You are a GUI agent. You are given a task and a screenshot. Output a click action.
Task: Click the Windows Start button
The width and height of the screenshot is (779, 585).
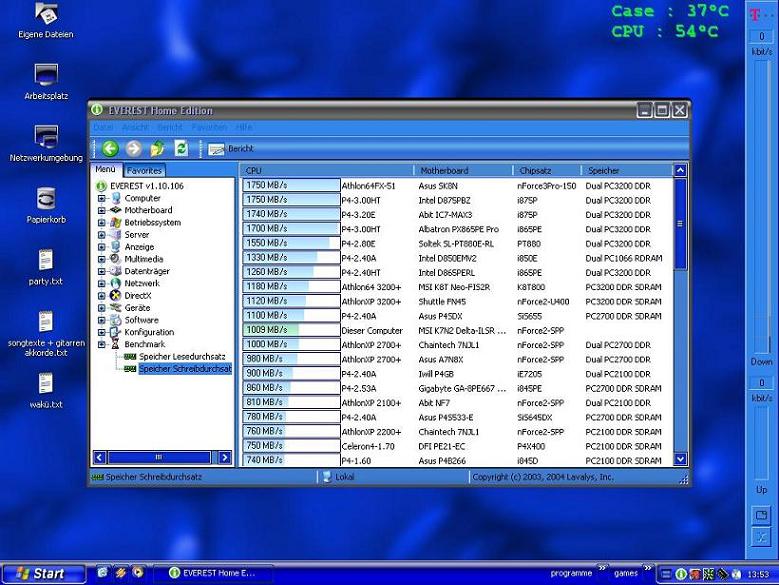[43, 574]
